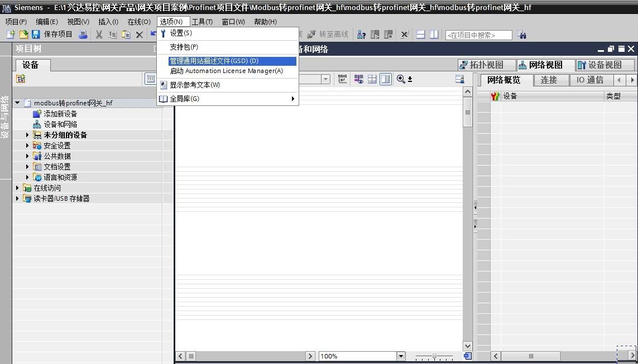
Task: Click the overview navigation icon at canvas corner
Action: tap(468, 356)
